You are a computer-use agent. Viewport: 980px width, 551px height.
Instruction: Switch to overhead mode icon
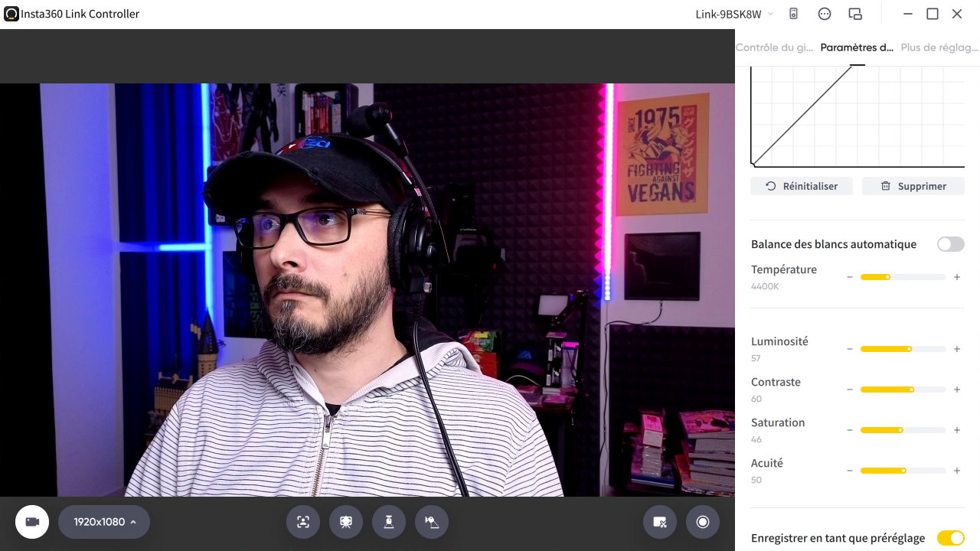click(x=389, y=522)
